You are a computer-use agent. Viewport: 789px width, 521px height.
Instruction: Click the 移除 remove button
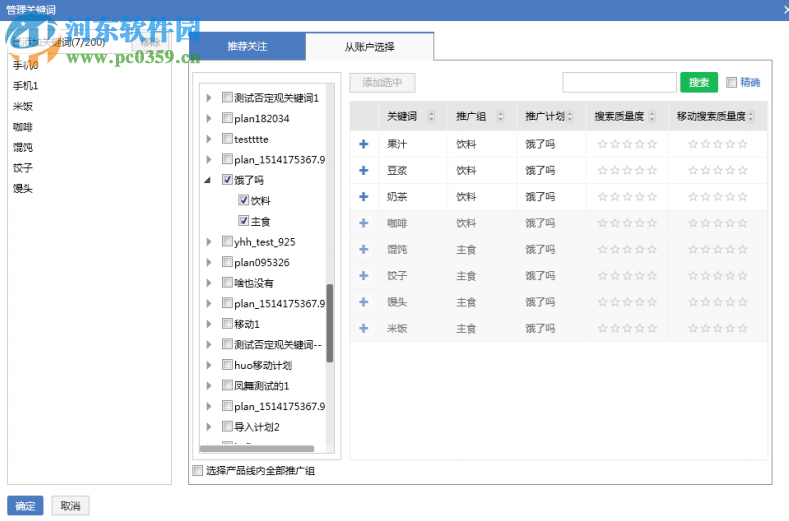tap(150, 42)
